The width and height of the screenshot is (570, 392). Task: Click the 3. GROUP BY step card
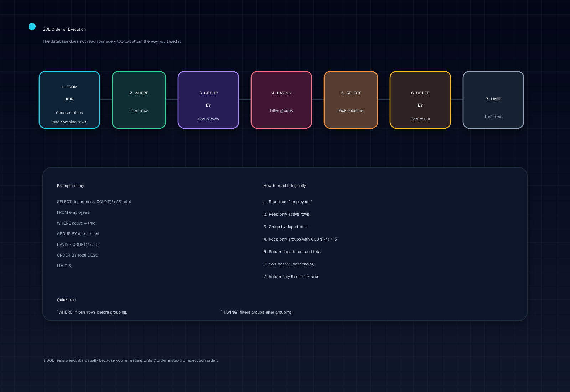pos(208,100)
